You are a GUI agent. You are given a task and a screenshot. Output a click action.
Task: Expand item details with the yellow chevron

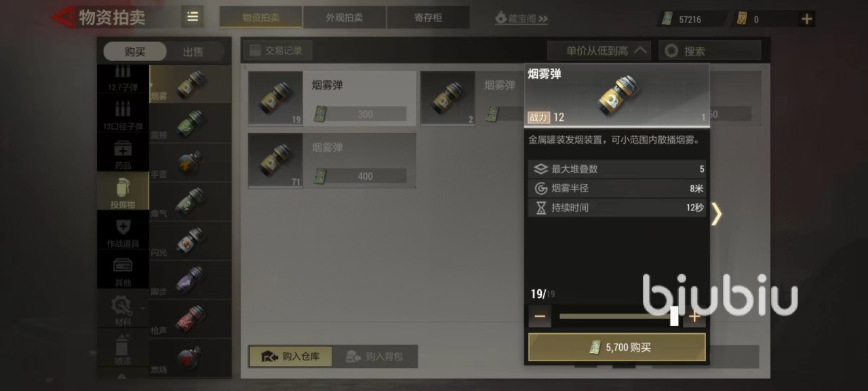coord(716,214)
